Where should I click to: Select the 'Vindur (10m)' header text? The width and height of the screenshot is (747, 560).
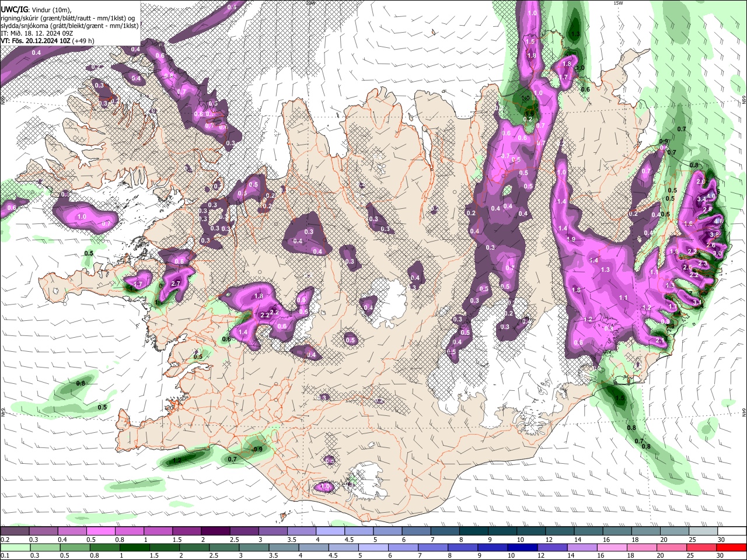(51, 10)
